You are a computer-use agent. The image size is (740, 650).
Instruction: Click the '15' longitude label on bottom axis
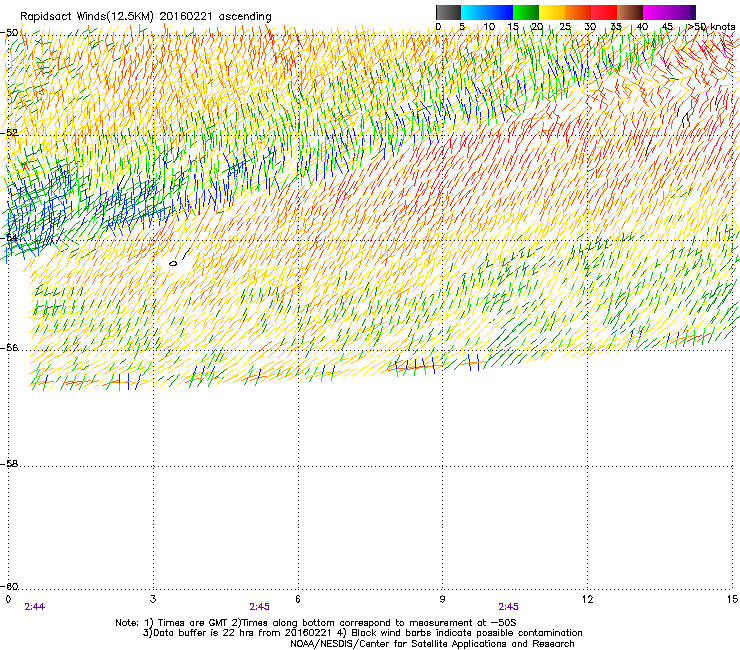[732, 599]
